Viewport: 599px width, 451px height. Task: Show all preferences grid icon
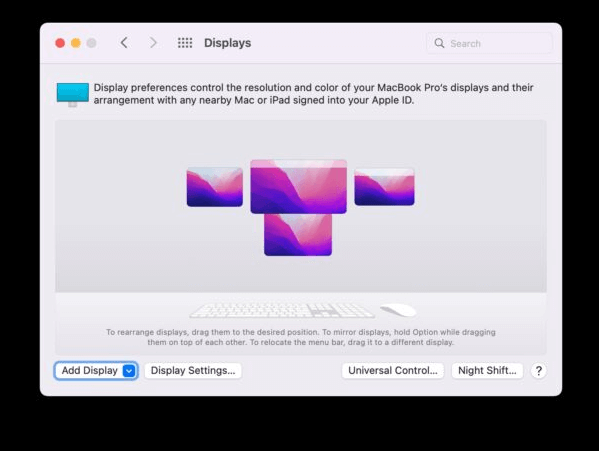coord(185,43)
